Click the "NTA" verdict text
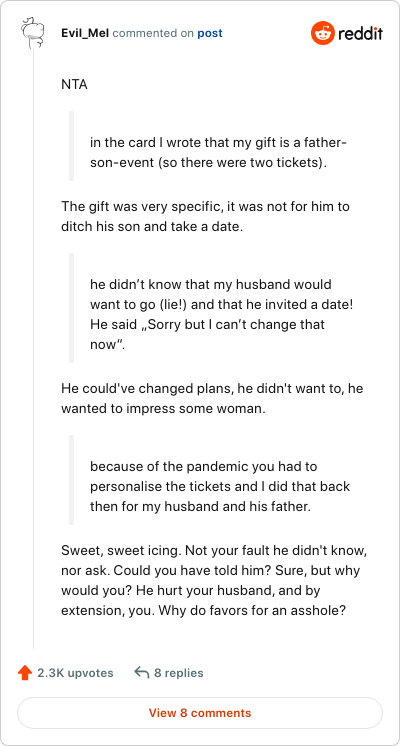 (x=74, y=85)
